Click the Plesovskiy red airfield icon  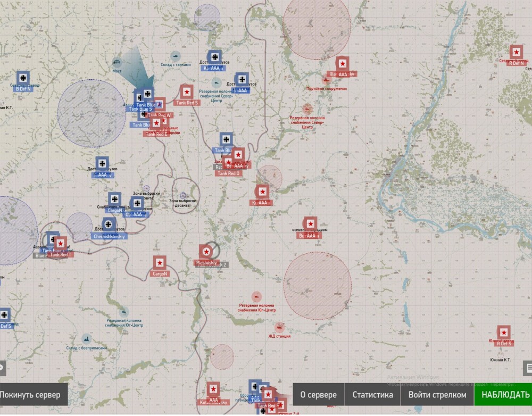(x=206, y=251)
